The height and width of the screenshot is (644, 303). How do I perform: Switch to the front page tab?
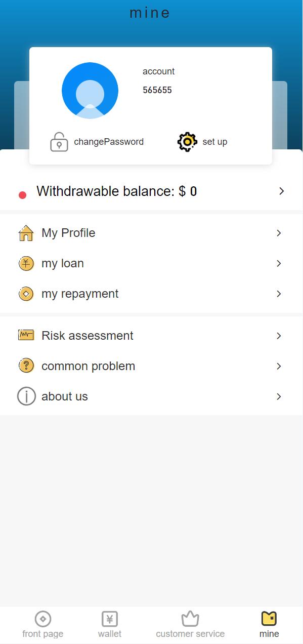point(43,625)
